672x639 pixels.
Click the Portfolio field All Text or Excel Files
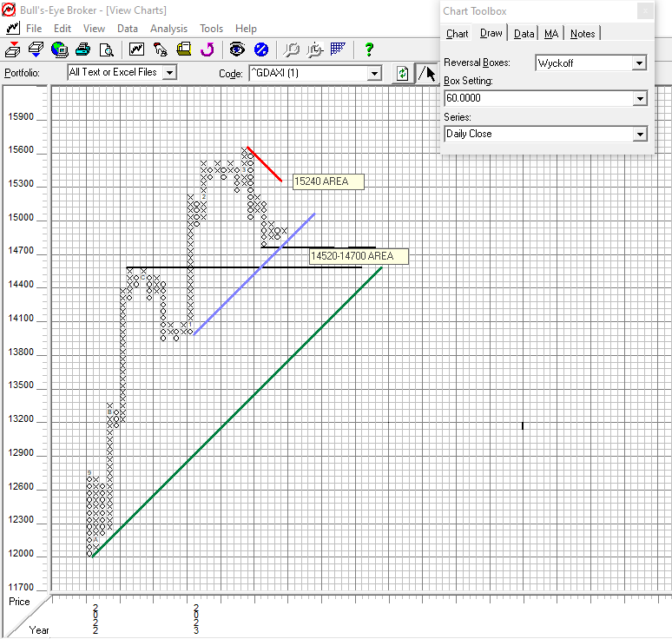[x=122, y=72]
